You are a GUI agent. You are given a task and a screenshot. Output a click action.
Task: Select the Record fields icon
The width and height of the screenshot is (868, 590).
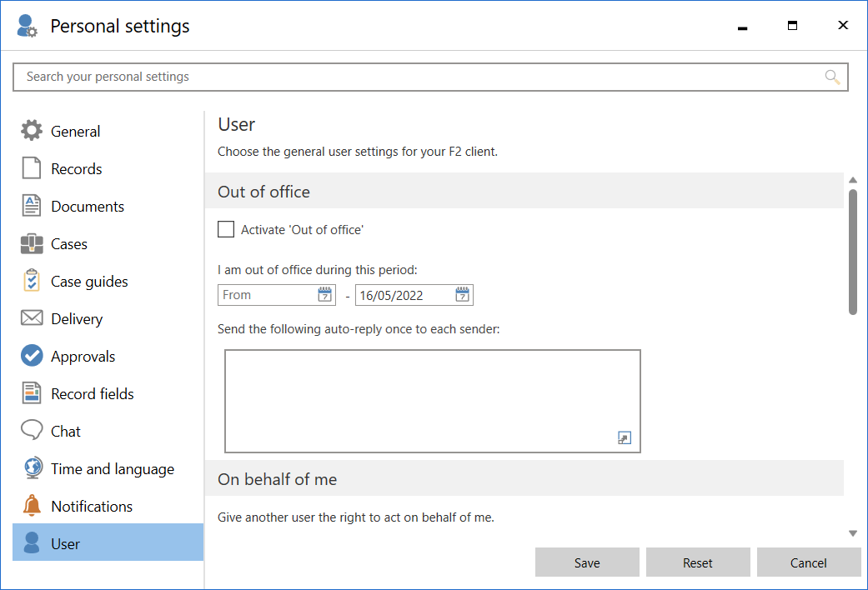(x=32, y=393)
